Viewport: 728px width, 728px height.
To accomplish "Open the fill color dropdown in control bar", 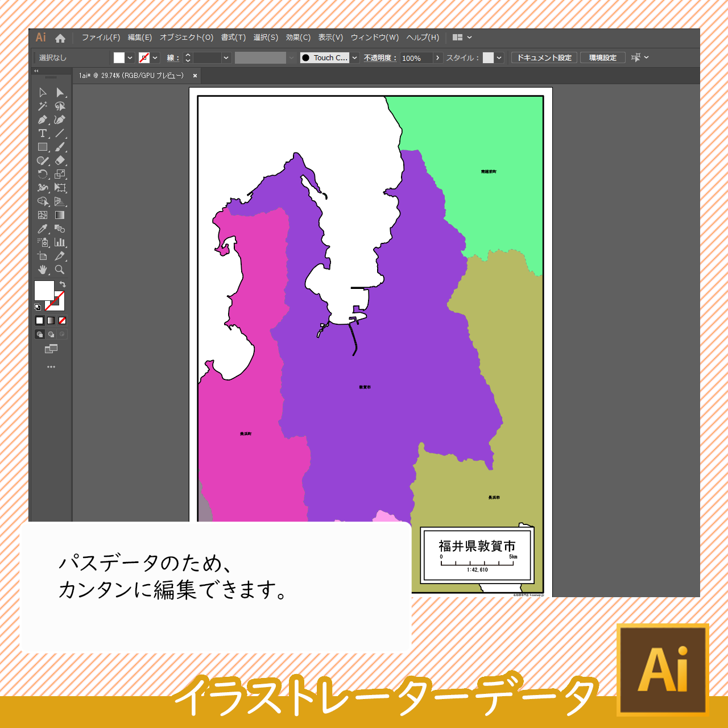I will pyautogui.click(x=130, y=57).
